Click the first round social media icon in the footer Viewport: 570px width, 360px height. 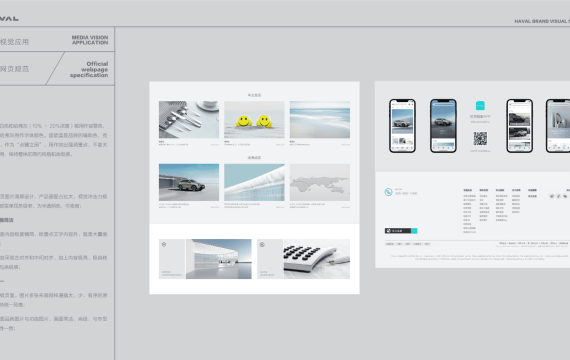coord(552,196)
